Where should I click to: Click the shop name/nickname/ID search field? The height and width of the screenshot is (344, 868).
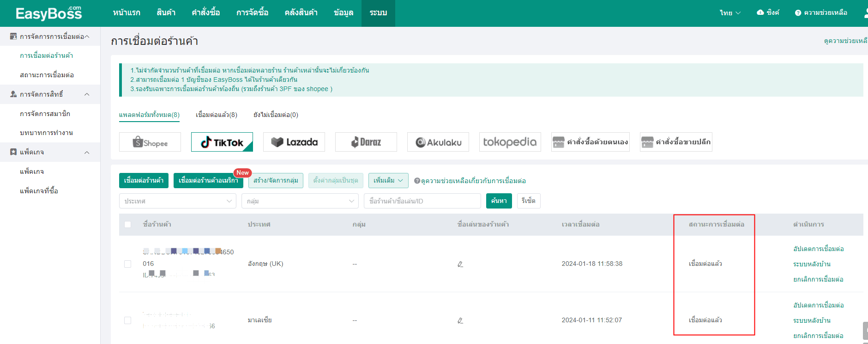(422, 201)
